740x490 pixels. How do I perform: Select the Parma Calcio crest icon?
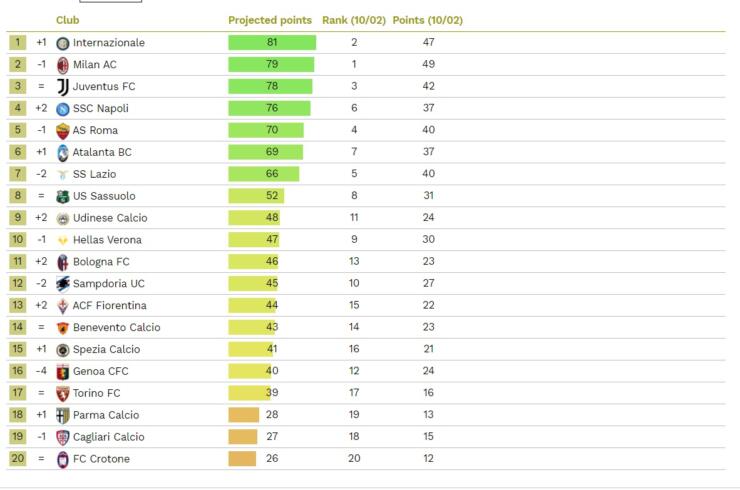pos(63,415)
